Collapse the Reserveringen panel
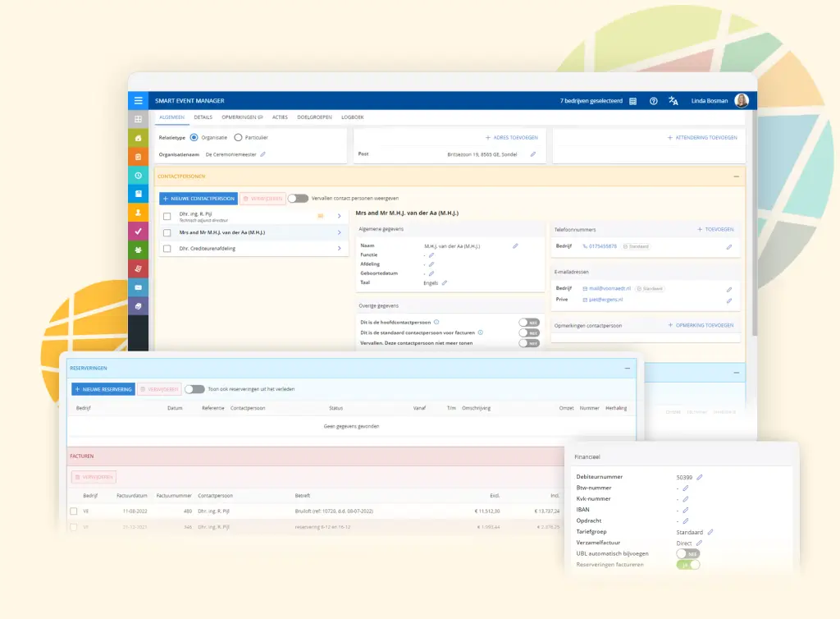The image size is (840, 619). click(x=627, y=369)
